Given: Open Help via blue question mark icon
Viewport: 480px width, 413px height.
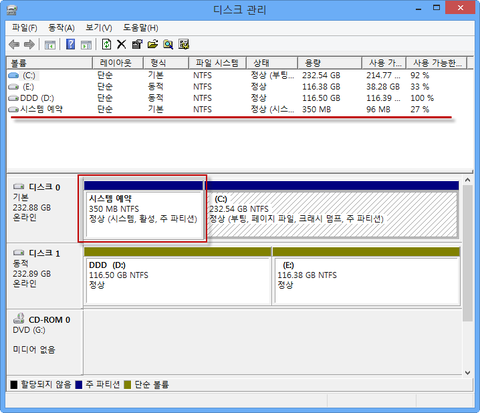Looking at the screenshot, I should click(70, 44).
